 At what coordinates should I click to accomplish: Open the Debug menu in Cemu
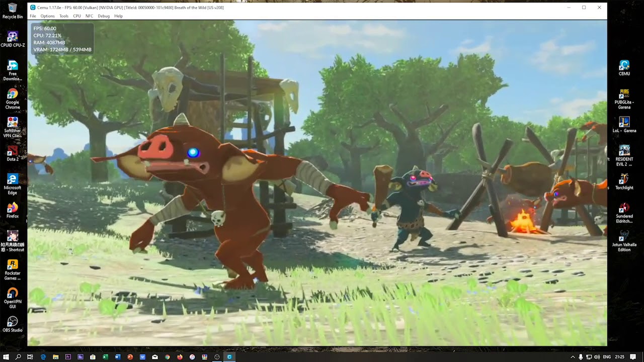(104, 16)
